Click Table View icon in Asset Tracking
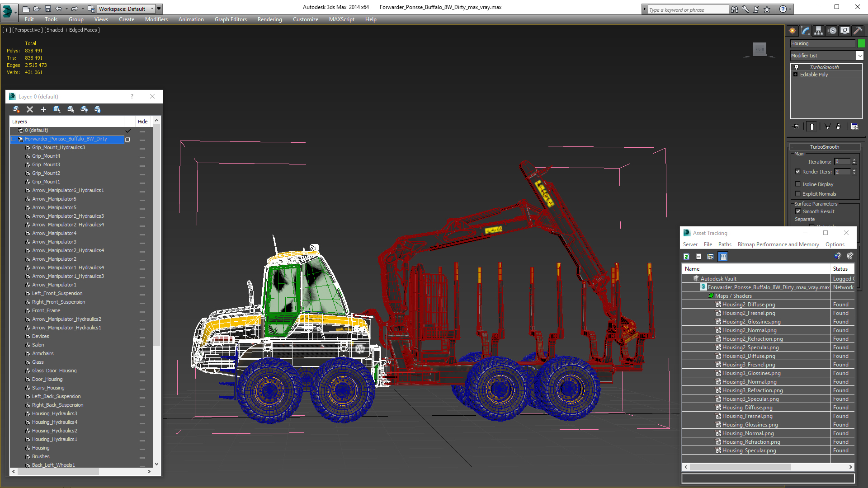Screen dimensions: 868x488 (x=723, y=257)
